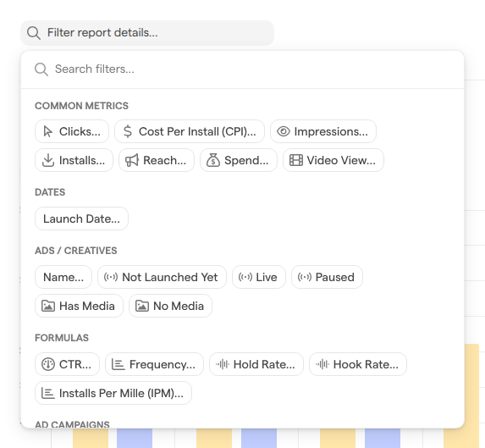
Task: Click the eye icon on Impressions chip
Action: click(284, 131)
